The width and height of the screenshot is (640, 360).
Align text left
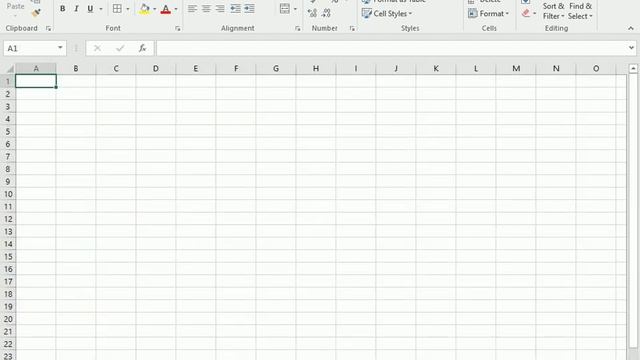(x=192, y=9)
